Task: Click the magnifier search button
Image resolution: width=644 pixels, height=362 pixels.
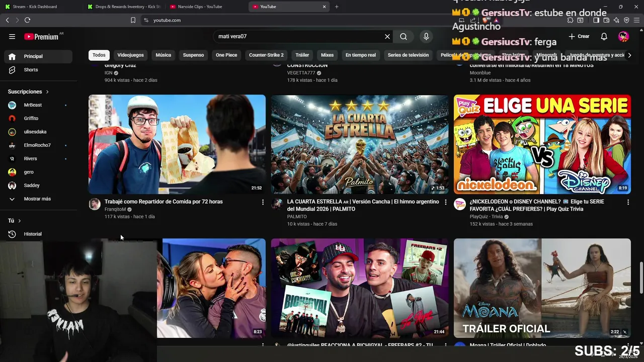Action: 404,37
